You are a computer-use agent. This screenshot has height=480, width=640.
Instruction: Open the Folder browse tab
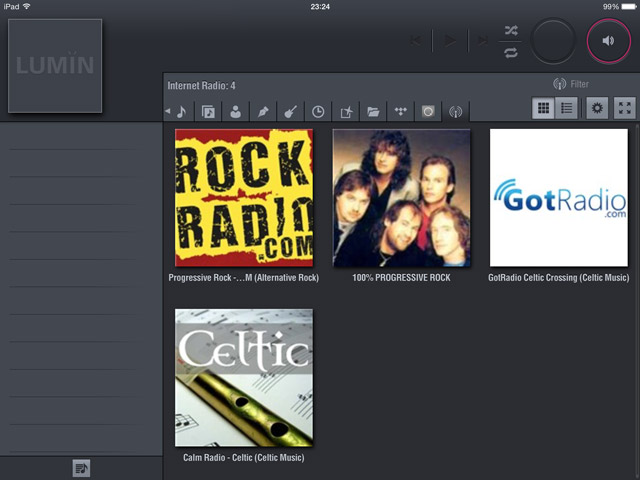[x=373, y=111]
